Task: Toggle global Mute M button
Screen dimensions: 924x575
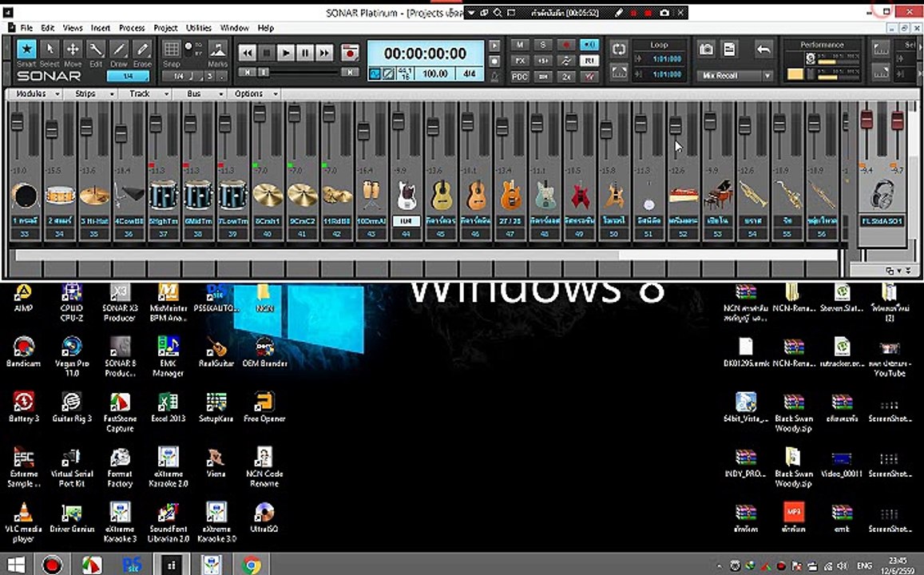Action: 519,45
